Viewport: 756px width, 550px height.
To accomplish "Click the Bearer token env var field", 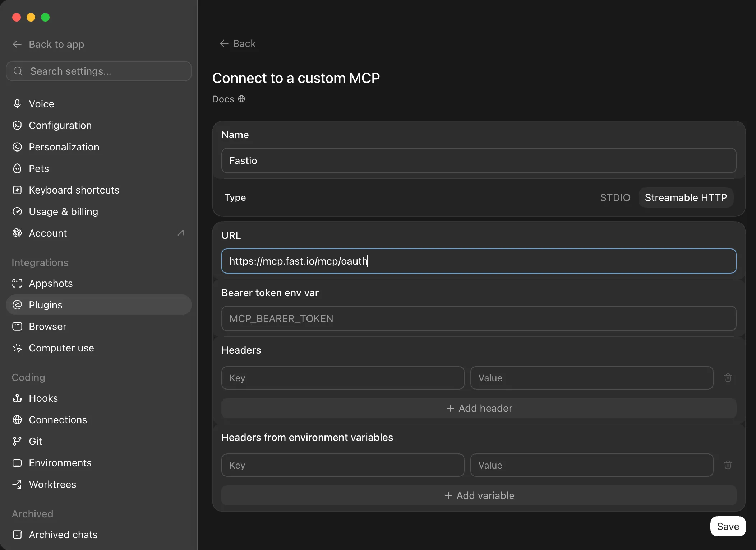I will coord(479,318).
